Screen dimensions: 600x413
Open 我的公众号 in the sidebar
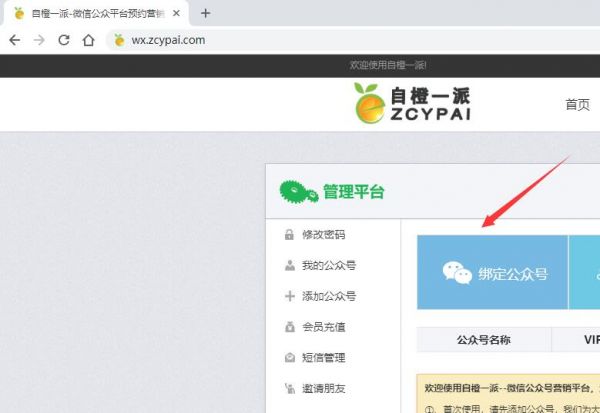[328, 265]
